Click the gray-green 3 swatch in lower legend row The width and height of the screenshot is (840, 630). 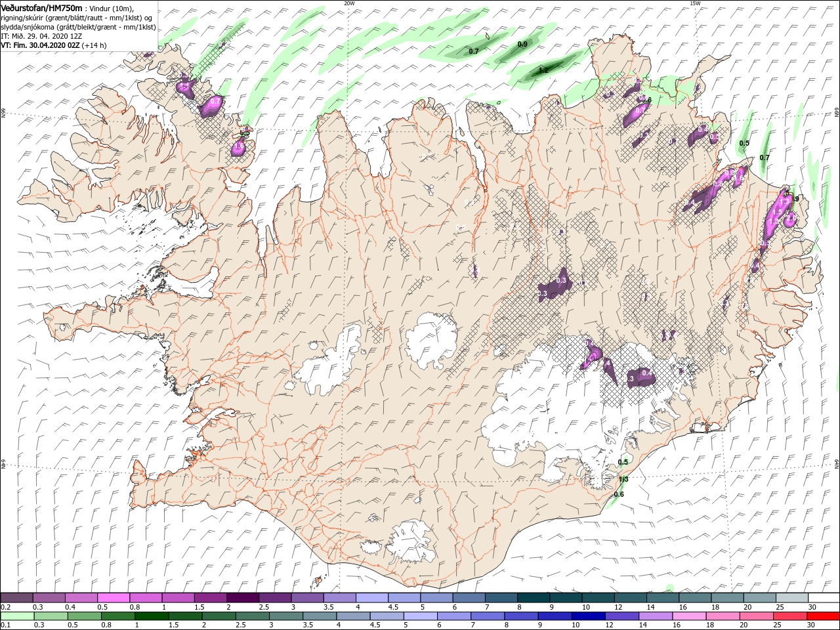286,616
